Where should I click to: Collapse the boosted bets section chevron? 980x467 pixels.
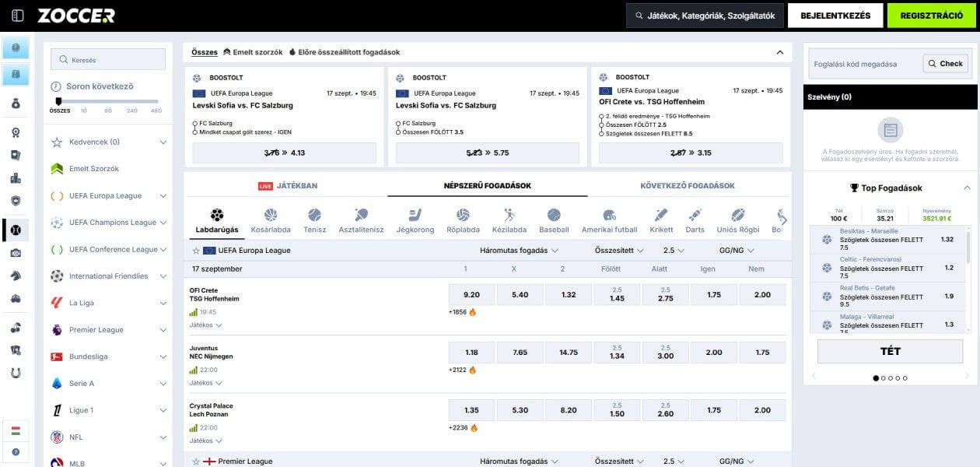click(779, 52)
